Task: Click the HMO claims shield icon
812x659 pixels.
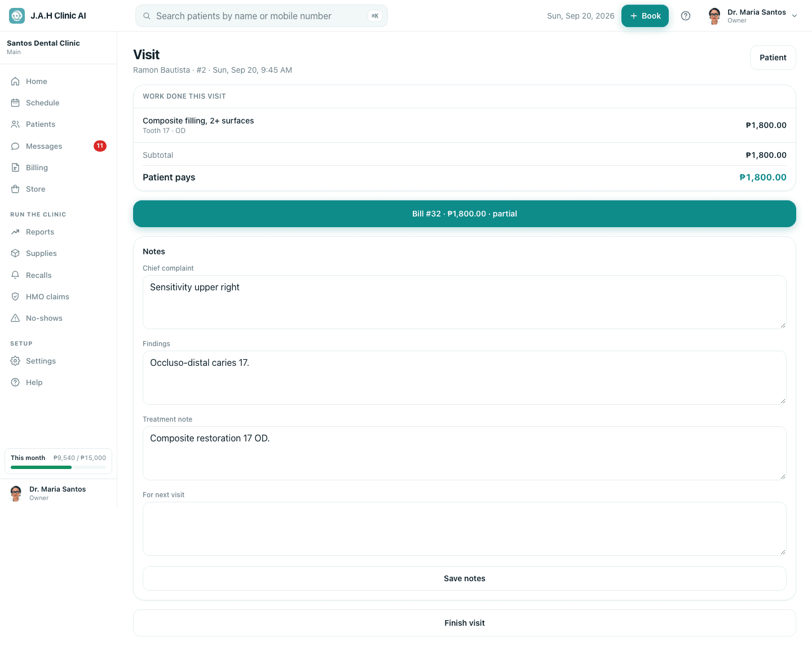Action: [x=15, y=297]
